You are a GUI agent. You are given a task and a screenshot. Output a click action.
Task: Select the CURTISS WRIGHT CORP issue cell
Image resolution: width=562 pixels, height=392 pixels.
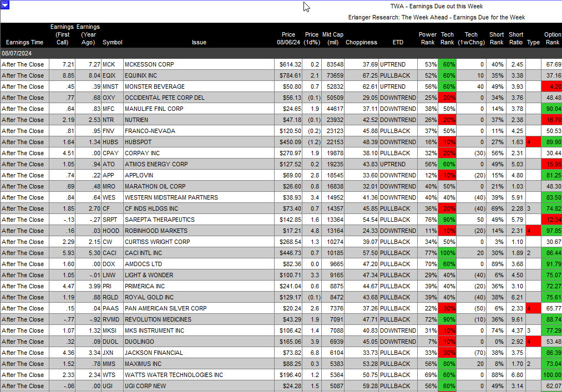199,242
